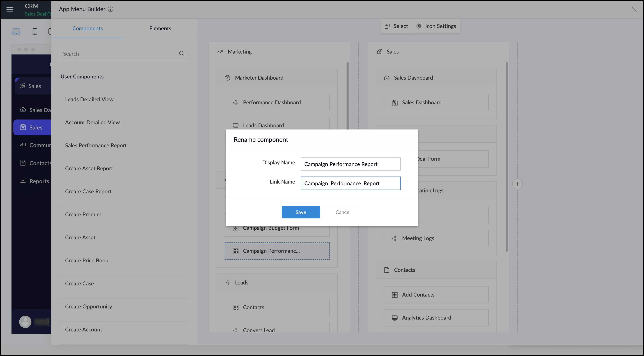Click the Sales rocket icon in header
The image size is (644, 356).
[x=379, y=52]
